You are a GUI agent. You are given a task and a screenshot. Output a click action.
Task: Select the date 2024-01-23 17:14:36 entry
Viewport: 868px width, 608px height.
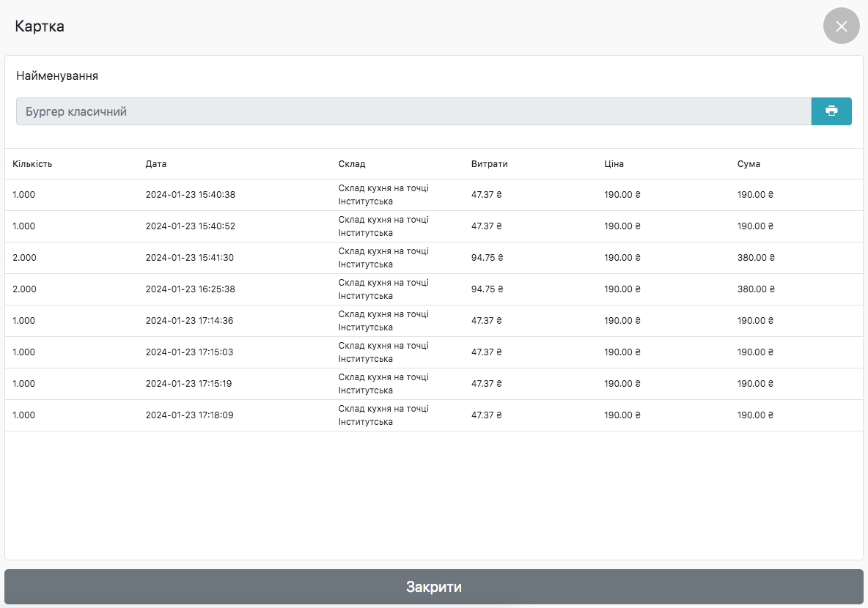[x=190, y=321]
